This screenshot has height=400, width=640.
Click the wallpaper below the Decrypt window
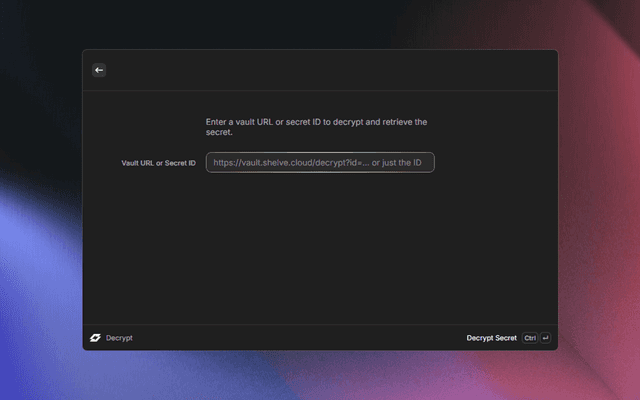320,376
